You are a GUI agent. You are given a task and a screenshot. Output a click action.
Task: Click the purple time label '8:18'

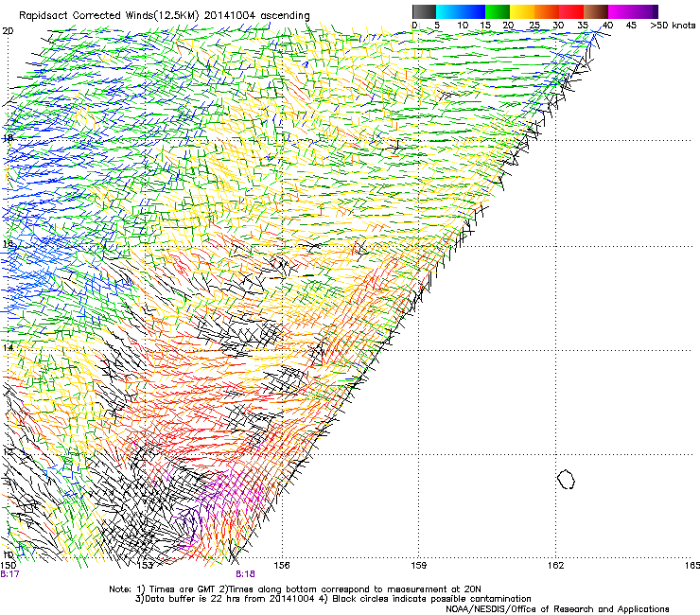(246, 574)
